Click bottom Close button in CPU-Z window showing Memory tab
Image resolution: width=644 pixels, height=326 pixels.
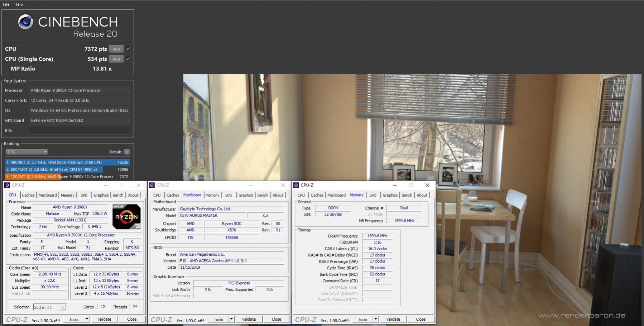click(x=420, y=319)
